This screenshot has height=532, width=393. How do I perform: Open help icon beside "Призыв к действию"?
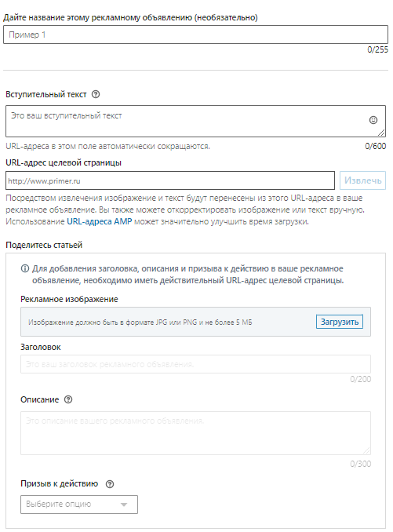point(110,484)
